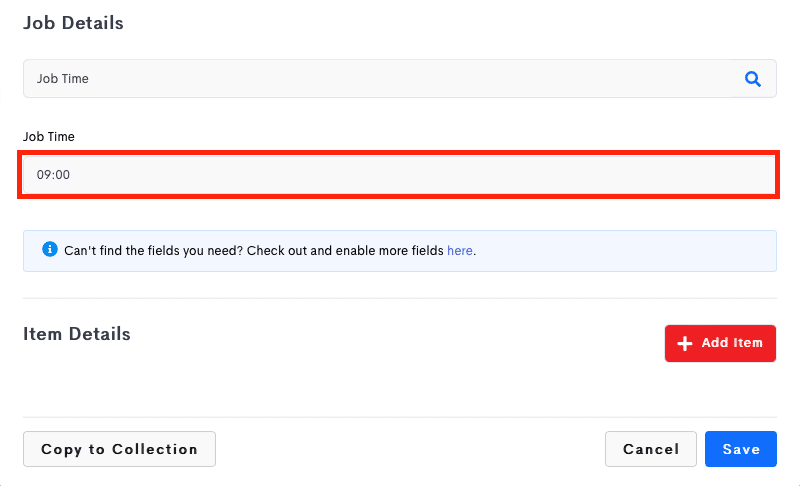Cancel the job details dialog
Image resolution: width=800 pixels, height=486 pixels.
(651, 449)
